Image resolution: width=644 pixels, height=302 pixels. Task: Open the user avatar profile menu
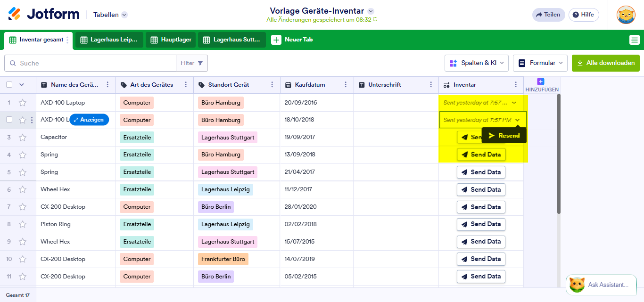click(626, 15)
